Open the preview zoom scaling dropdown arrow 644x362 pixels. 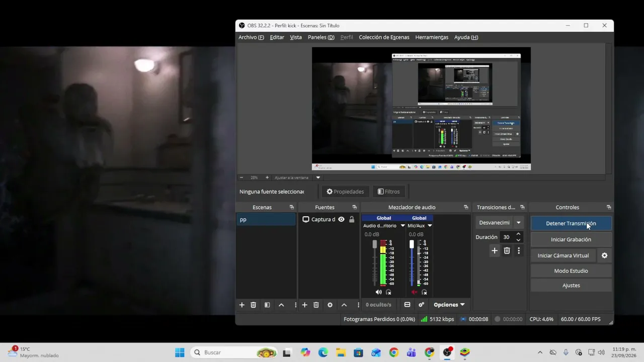click(318, 177)
